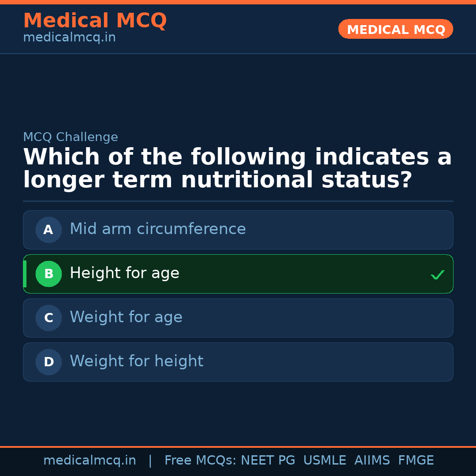Click the medicalmcq.in link under the logo

[x=69, y=37]
